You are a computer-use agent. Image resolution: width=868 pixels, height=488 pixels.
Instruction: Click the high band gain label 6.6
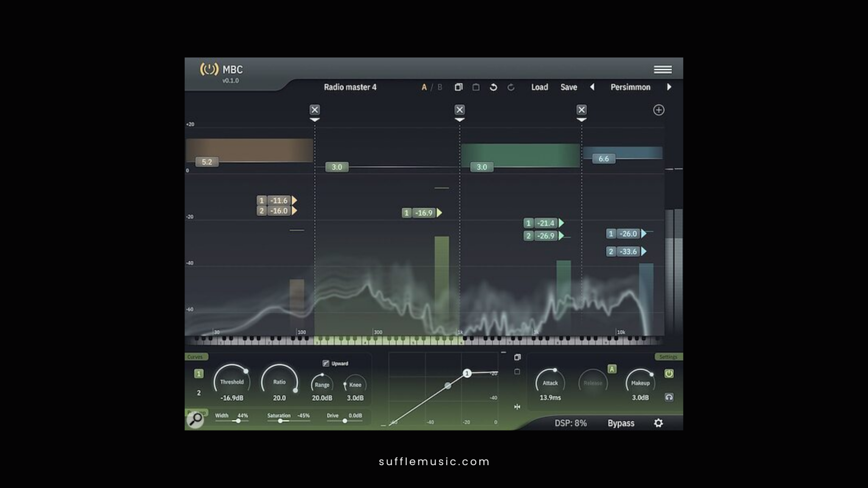coord(604,158)
